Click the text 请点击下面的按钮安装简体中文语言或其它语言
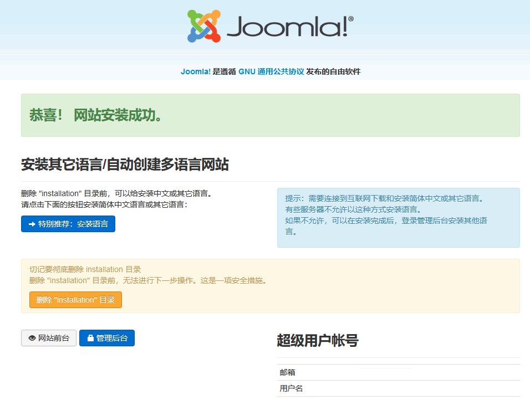This screenshot has width=530, height=420. point(104,205)
